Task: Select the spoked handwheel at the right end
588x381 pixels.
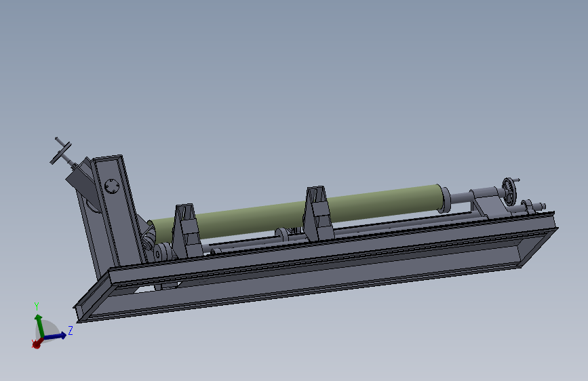Action: (509, 191)
